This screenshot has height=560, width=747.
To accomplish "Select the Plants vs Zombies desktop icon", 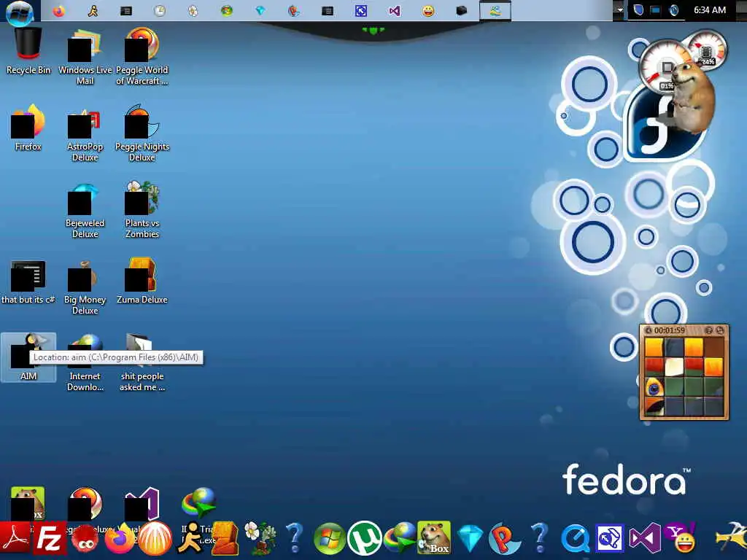I will (142, 209).
